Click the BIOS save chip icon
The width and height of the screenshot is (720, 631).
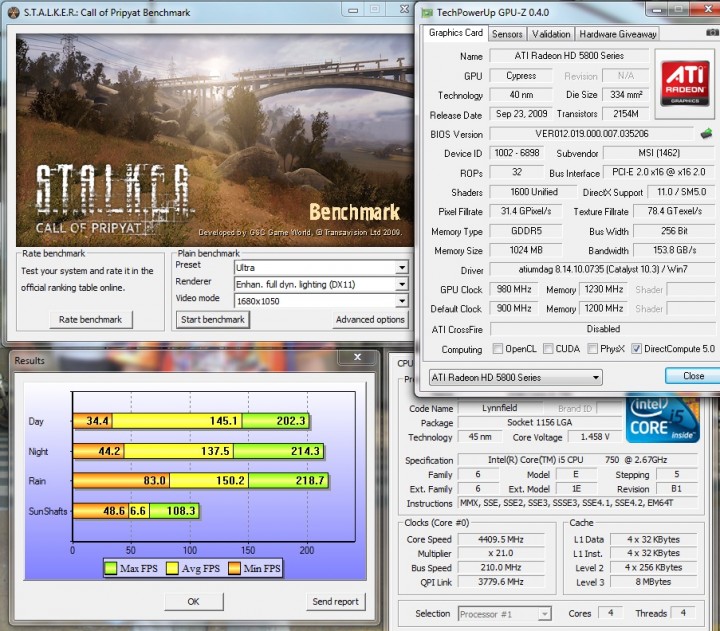706,134
